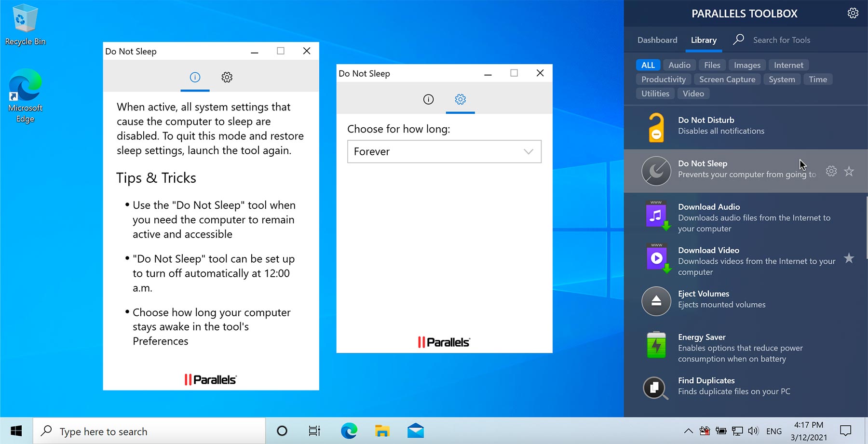The image size is (868, 444).
Task: Switch to the Dashboard tab
Action: [657, 40]
